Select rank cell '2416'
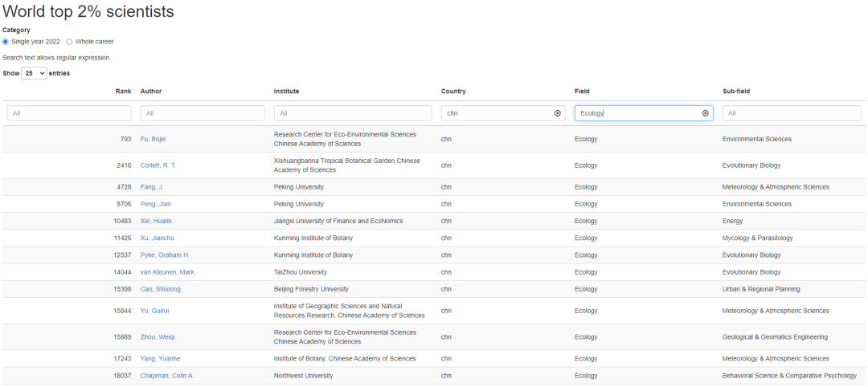Screen dimensions: 868x387 [x=124, y=165]
